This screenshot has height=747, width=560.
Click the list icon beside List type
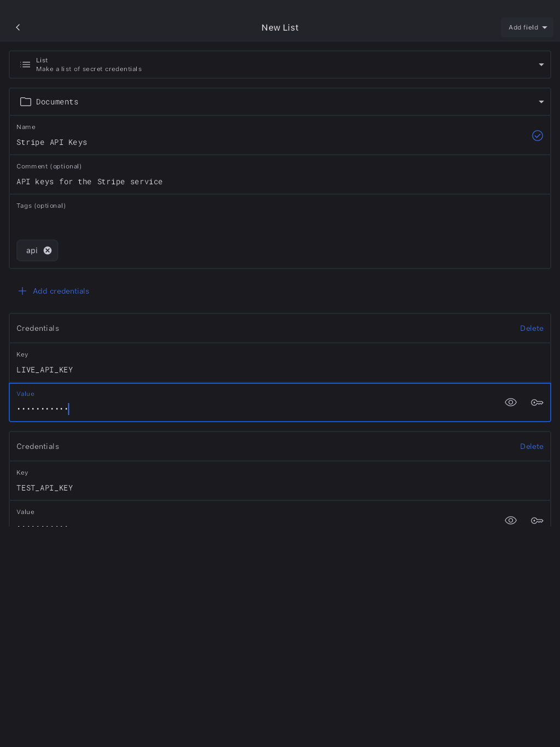[25, 65]
